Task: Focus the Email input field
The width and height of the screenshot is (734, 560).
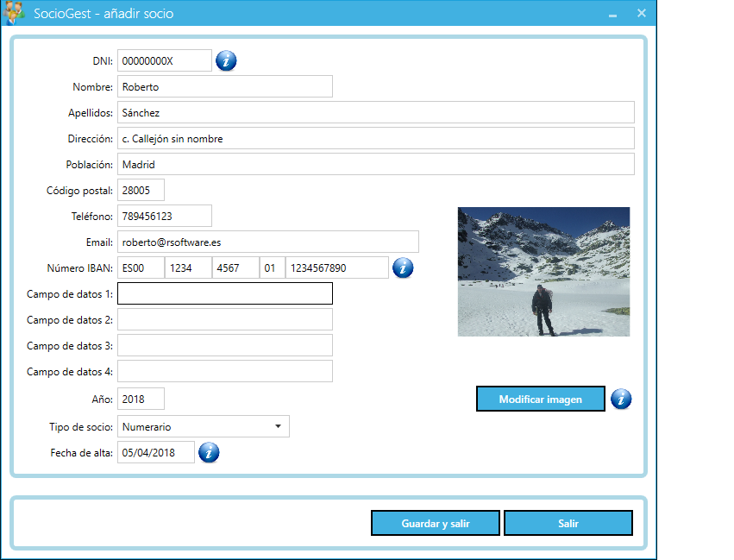Action: point(267,242)
